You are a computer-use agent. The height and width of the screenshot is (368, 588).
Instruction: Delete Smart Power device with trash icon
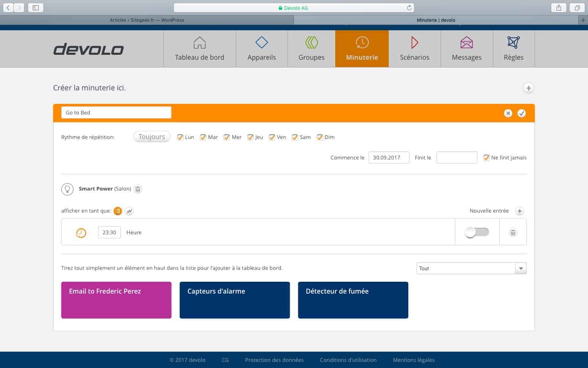pyautogui.click(x=138, y=189)
